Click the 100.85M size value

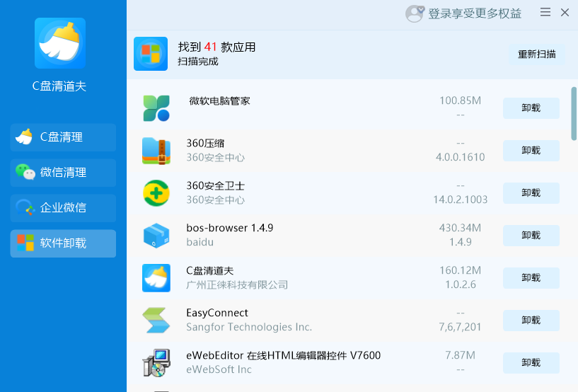461,100
